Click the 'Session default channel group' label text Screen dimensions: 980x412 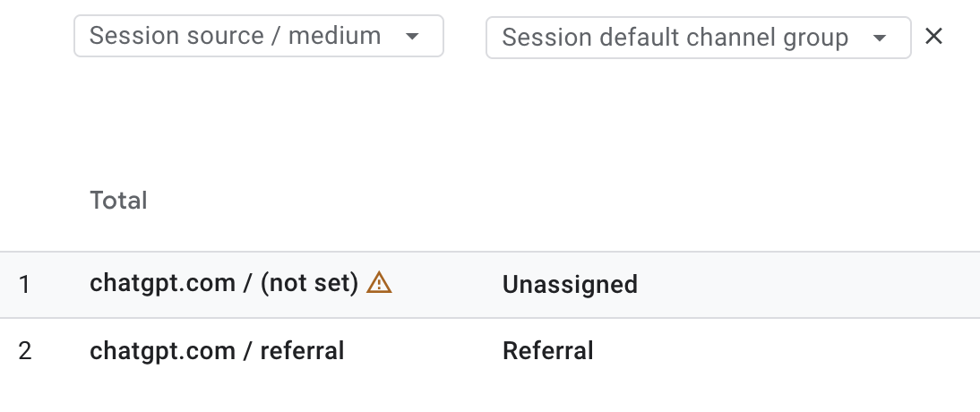click(675, 38)
